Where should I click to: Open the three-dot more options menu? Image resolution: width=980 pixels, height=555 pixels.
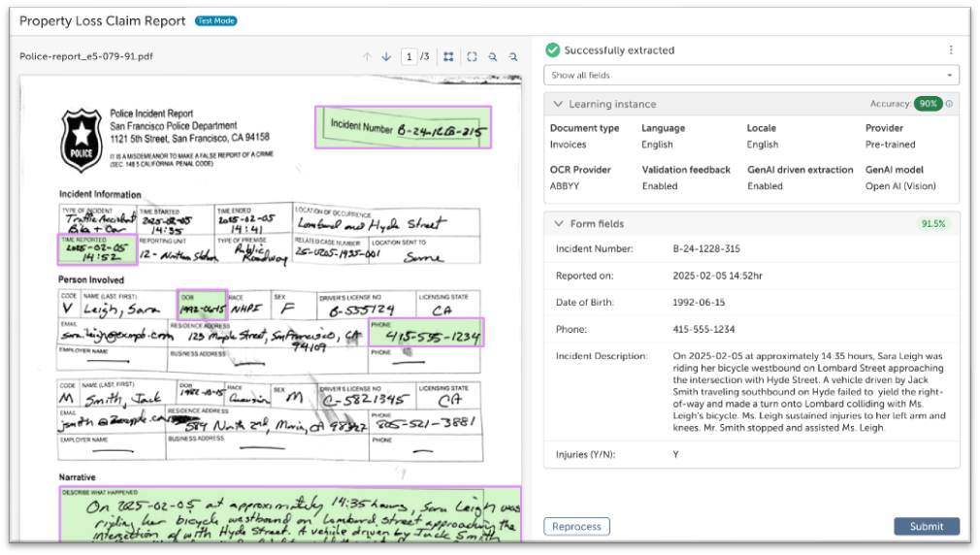tap(950, 50)
